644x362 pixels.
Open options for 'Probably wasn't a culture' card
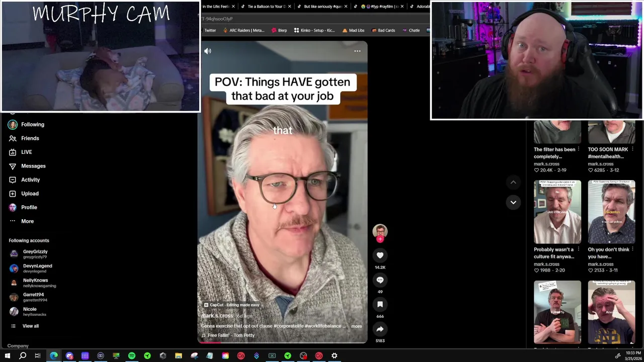point(579,249)
